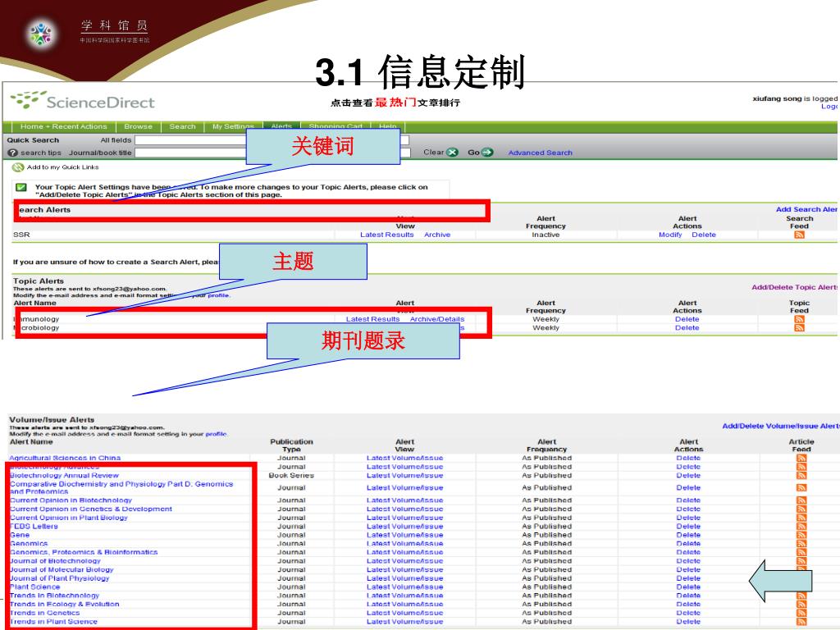
Task: Delete the Agricultural Sciences in China alert
Action: point(688,458)
